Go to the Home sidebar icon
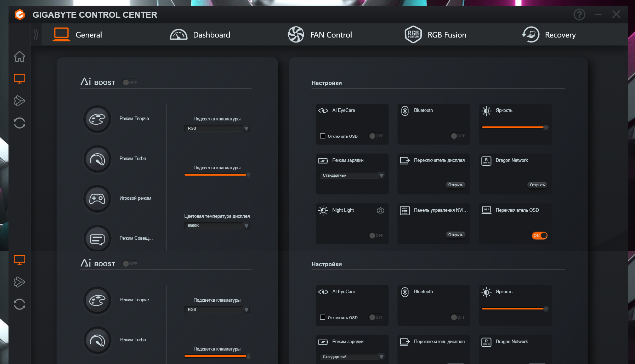Image resolution: width=635 pixels, height=364 pixels. click(x=19, y=57)
